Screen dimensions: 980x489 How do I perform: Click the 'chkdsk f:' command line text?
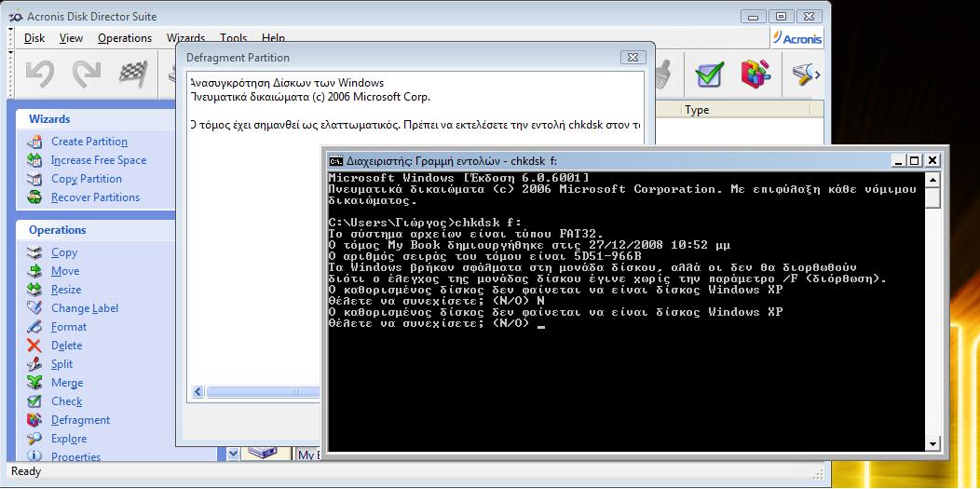pos(485,223)
